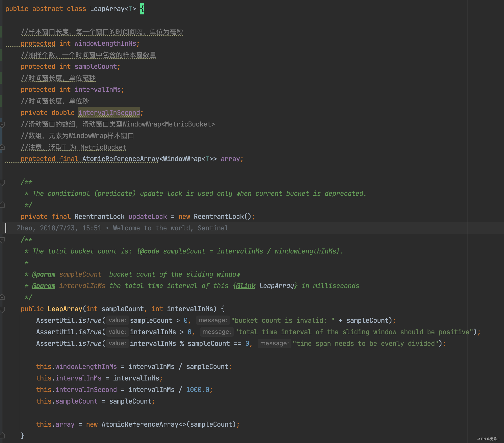
Task: Click the 'double' keyword in the intervalInSecond declaration
Action: (63, 113)
